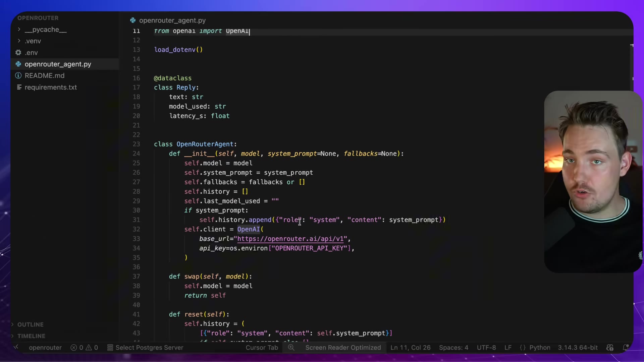Click the Python icon beside openrouter_agent.py in explorer
This screenshot has width=644, height=362.
(x=18, y=64)
